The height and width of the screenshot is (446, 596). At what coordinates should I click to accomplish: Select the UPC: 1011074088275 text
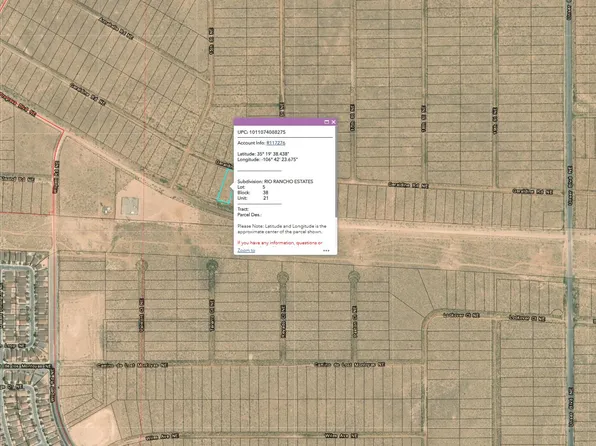262,132
